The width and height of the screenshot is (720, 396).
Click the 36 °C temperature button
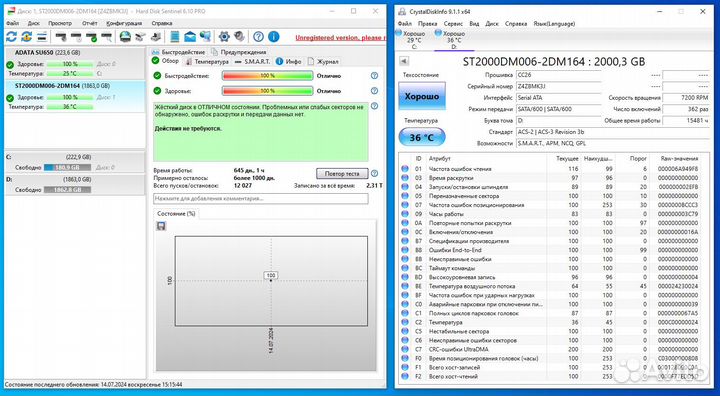click(x=422, y=137)
